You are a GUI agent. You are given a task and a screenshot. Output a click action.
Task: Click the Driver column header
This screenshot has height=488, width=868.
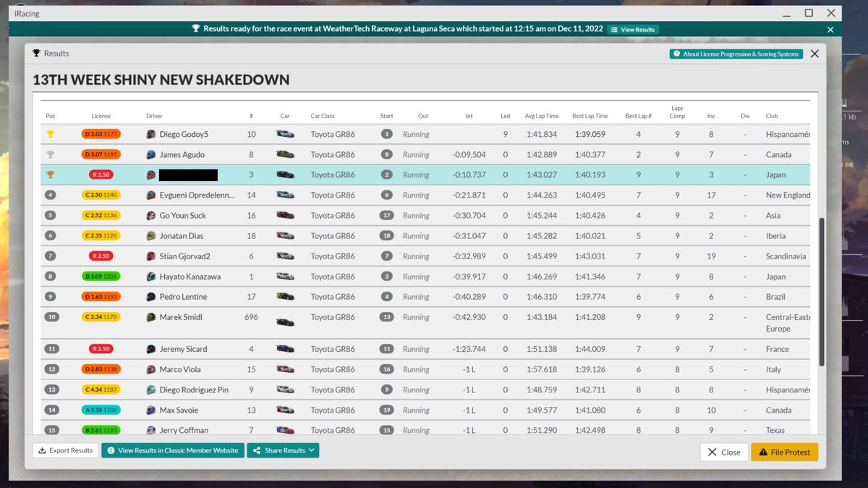pos(154,116)
